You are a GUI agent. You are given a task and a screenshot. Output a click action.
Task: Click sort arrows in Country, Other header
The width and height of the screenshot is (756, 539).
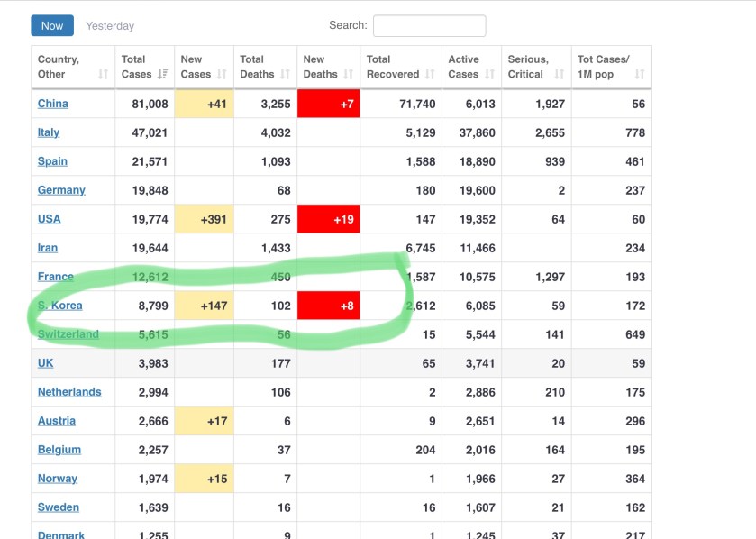[x=103, y=74]
